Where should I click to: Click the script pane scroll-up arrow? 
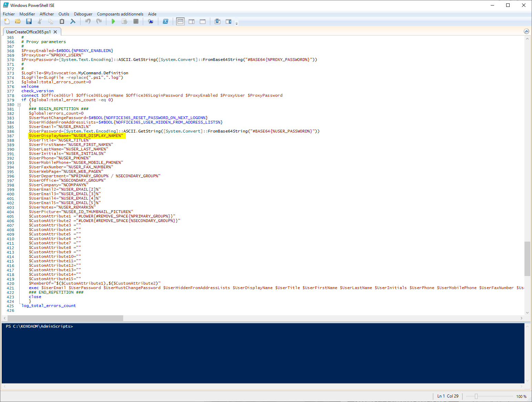click(527, 39)
